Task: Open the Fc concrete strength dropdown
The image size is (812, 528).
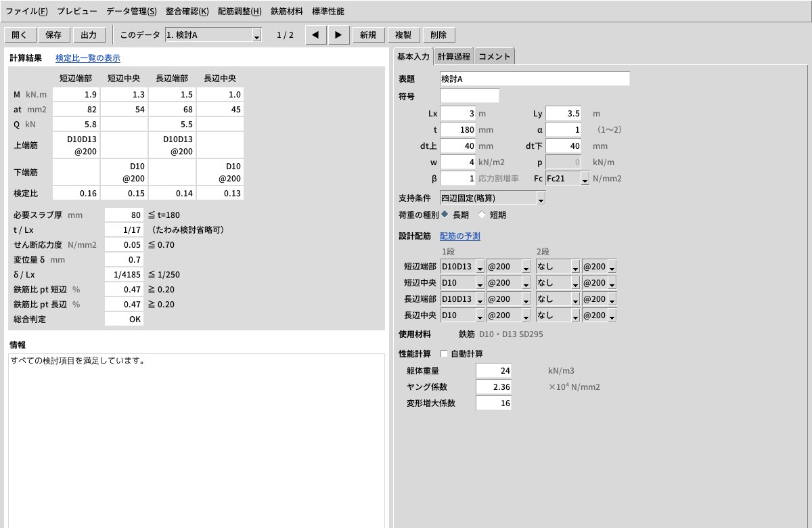Action: pos(567,178)
